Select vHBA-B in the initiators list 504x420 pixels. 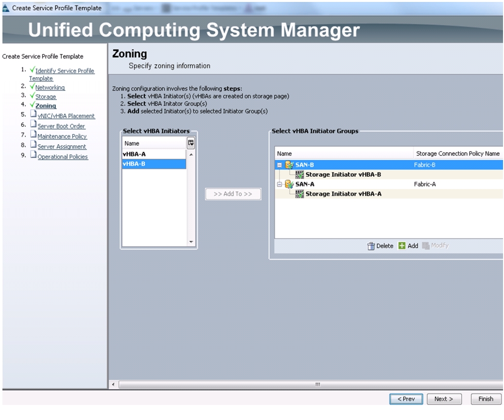coord(154,164)
